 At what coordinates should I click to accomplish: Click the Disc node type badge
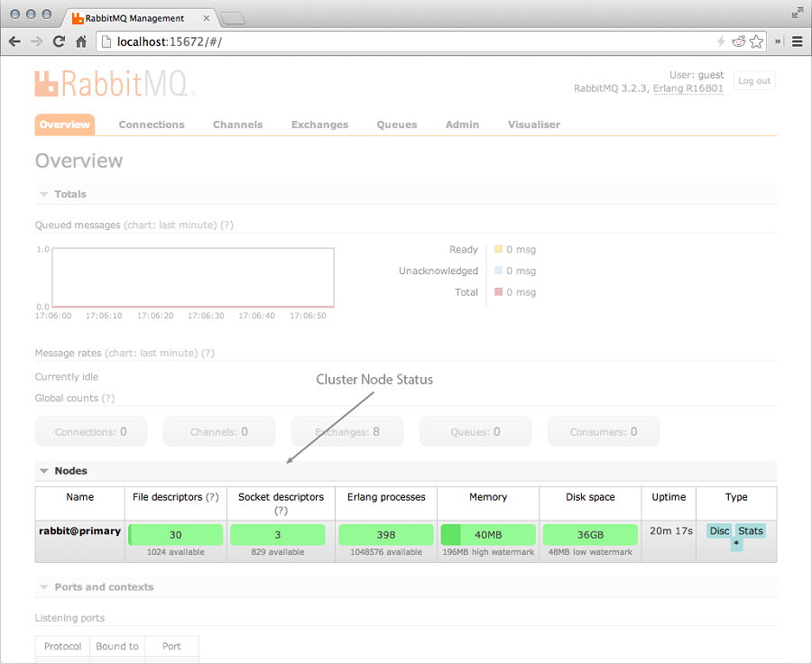(x=719, y=531)
